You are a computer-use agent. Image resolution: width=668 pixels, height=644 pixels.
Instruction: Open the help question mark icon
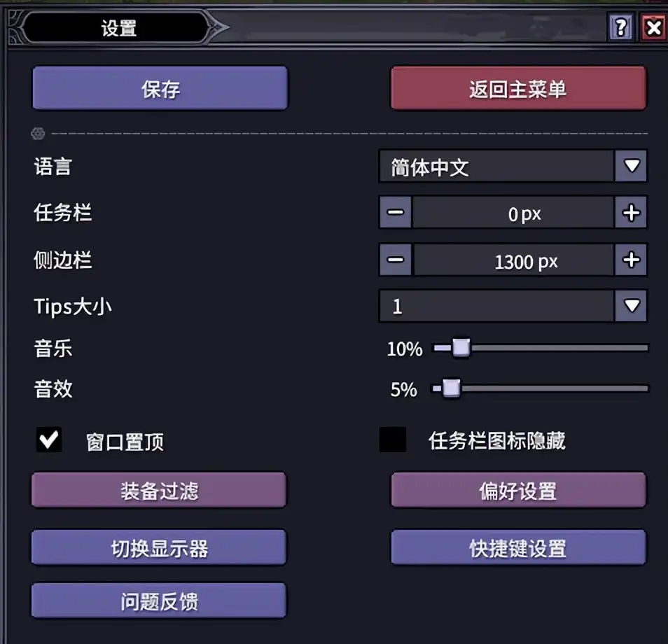tap(620, 28)
